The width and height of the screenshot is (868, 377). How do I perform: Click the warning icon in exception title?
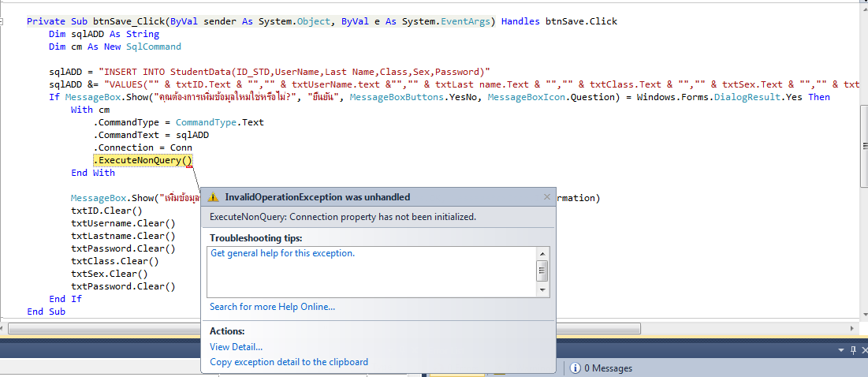coord(213,197)
